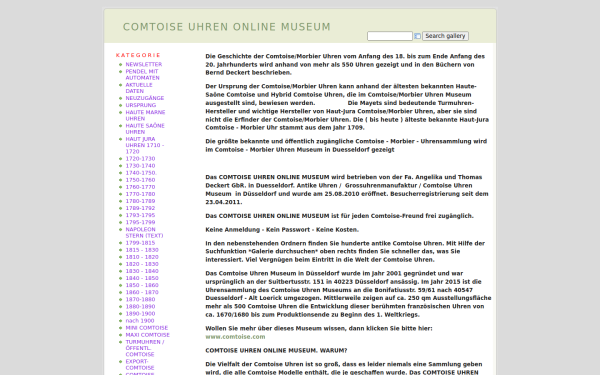Open the 1880-1890 category

(140, 307)
